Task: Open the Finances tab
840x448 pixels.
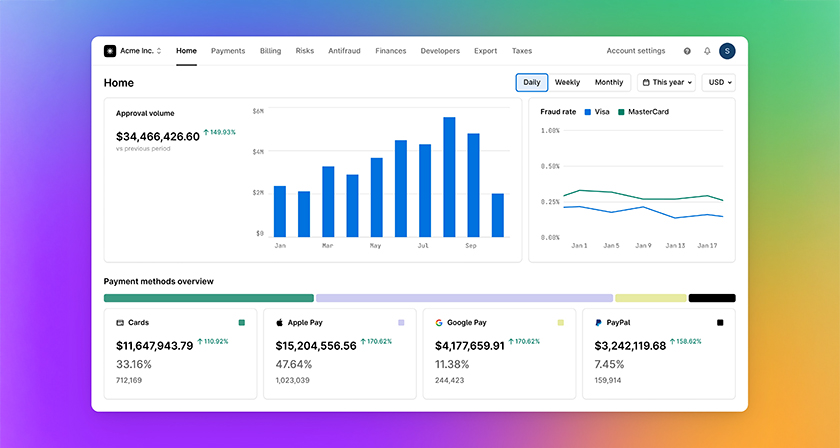Action: click(391, 51)
